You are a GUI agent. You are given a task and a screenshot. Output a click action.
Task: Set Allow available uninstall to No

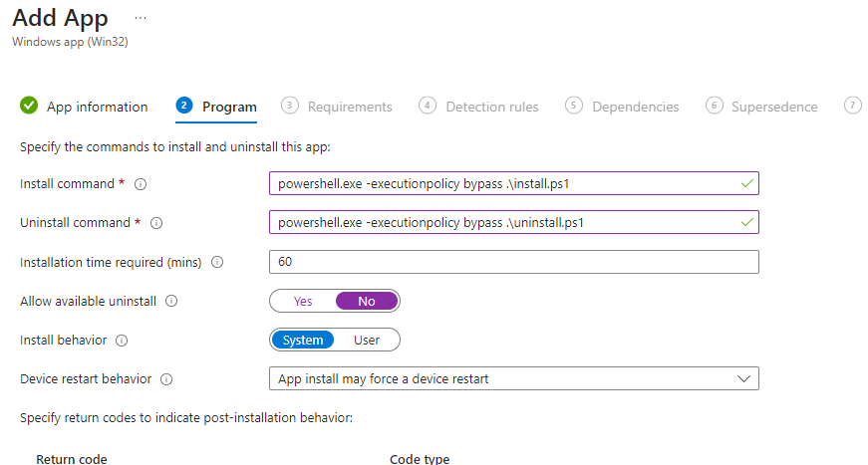[x=367, y=301]
